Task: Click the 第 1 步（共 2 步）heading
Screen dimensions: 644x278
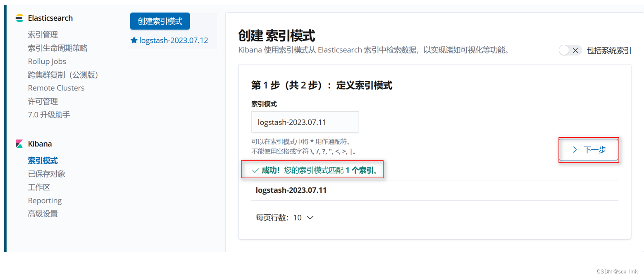Action: pyautogui.click(x=322, y=86)
